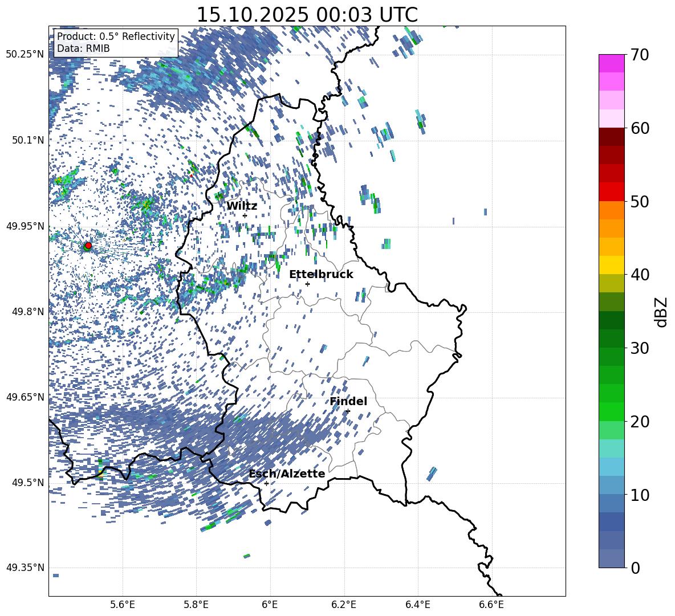
Task: Click the Findel city label
Action: pyautogui.click(x=348, y=401)
